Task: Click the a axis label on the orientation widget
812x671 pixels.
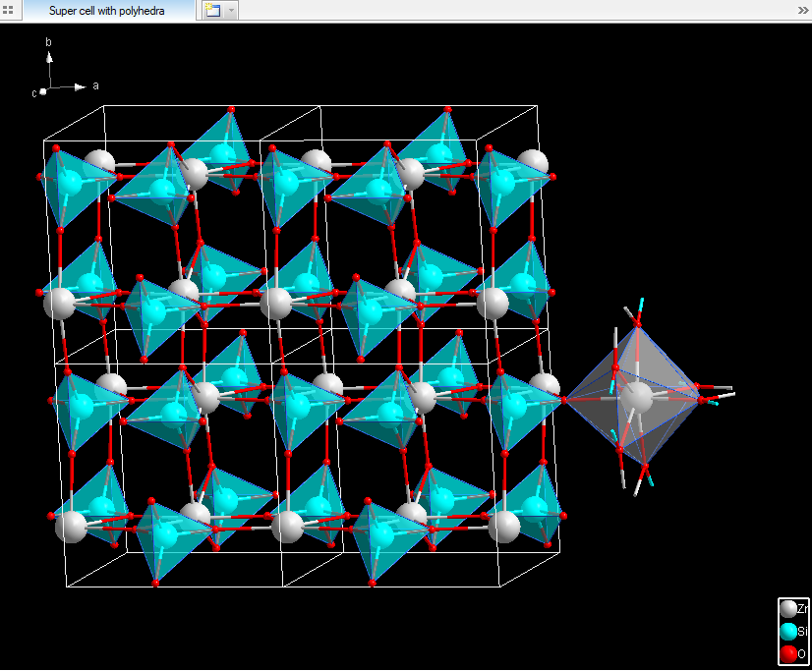Action: pyautogui.click(x=95, y=85)
